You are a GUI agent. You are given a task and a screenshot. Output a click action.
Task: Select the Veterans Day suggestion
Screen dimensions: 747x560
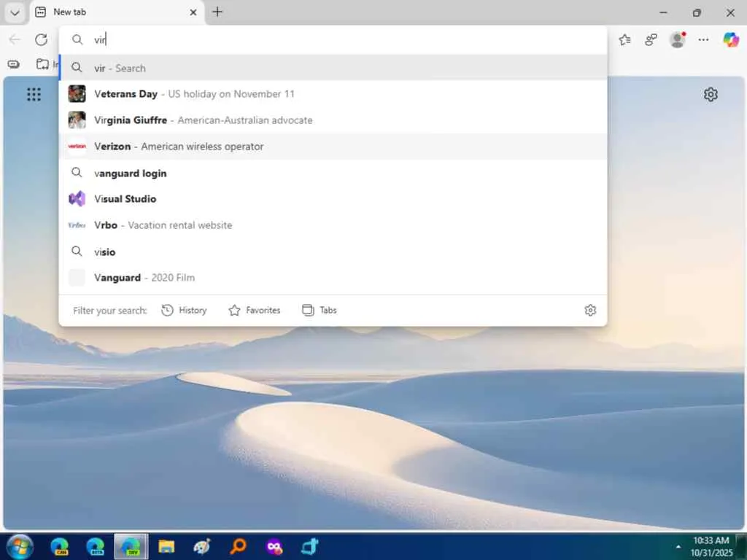[333, 94]
